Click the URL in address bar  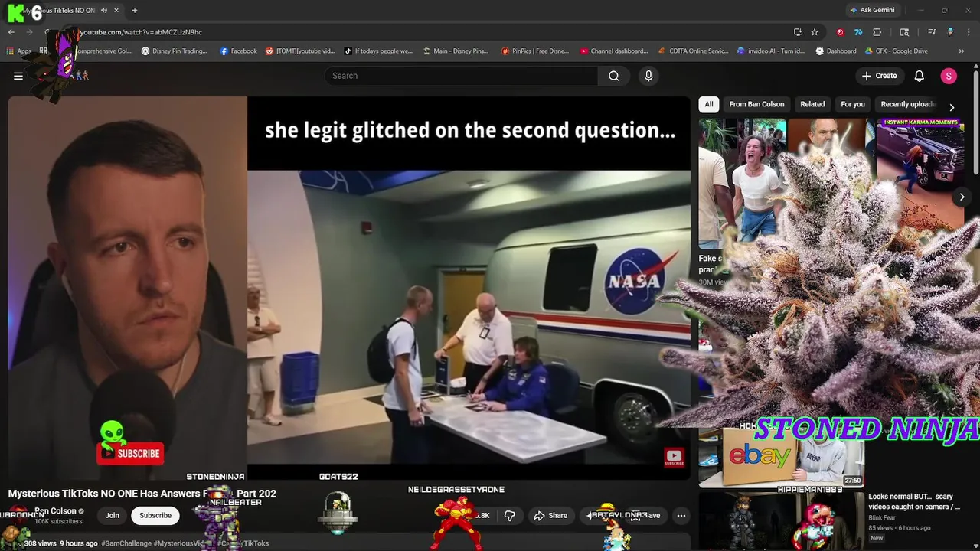(x=142, y=32)
